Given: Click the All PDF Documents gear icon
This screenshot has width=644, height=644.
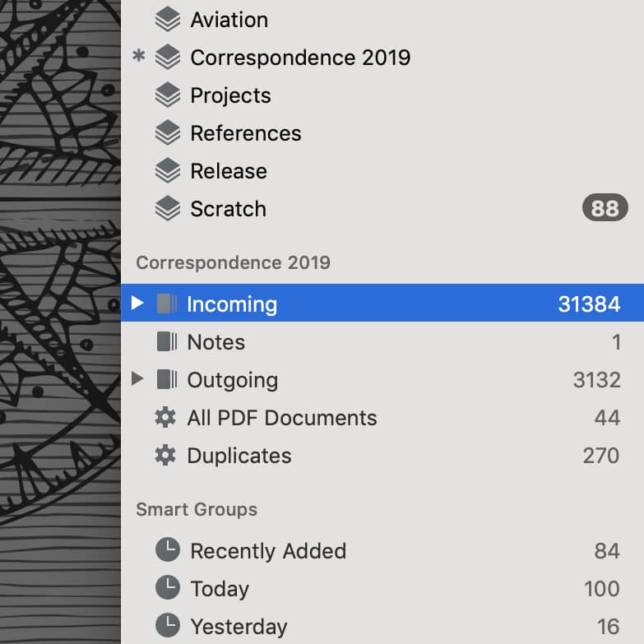Looking at the screenshot, I should pos(165,418).
